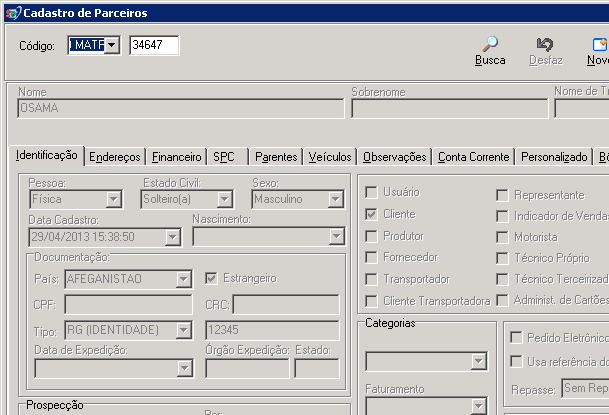Enable the Indicador de Vendas checkbox
The image size is (609, 415).
(502, 216)
